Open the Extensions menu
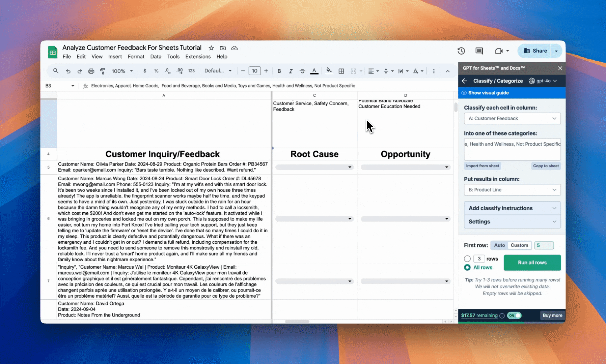This screenshot has height=364, width=606. pos(198,57)
